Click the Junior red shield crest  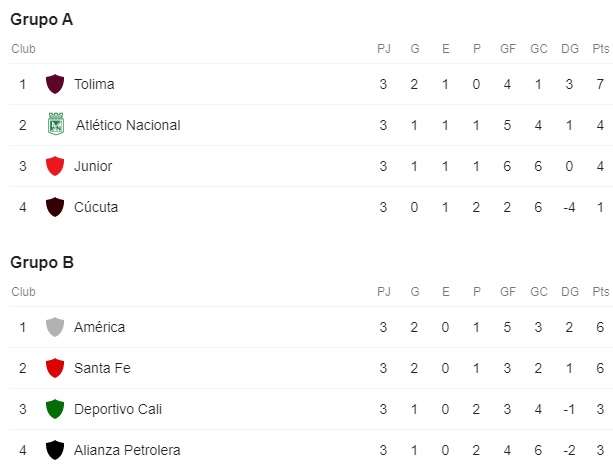[x=55, y=166]
